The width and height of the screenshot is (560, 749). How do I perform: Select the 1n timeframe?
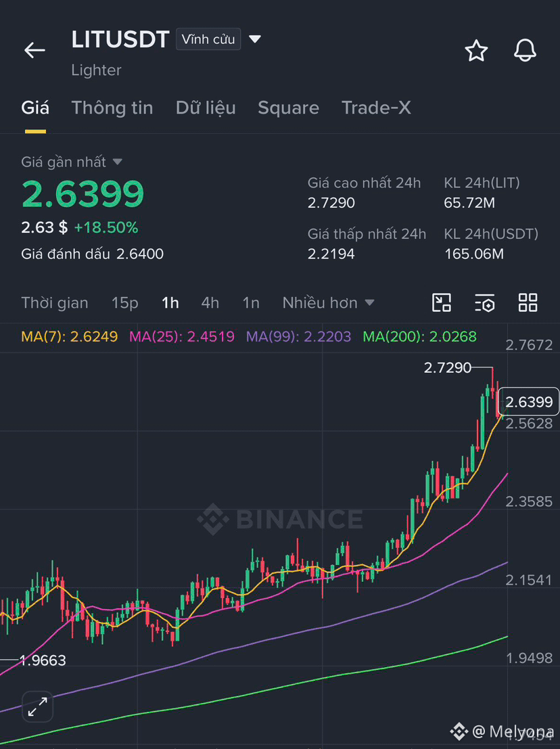[x=251, y=303]
